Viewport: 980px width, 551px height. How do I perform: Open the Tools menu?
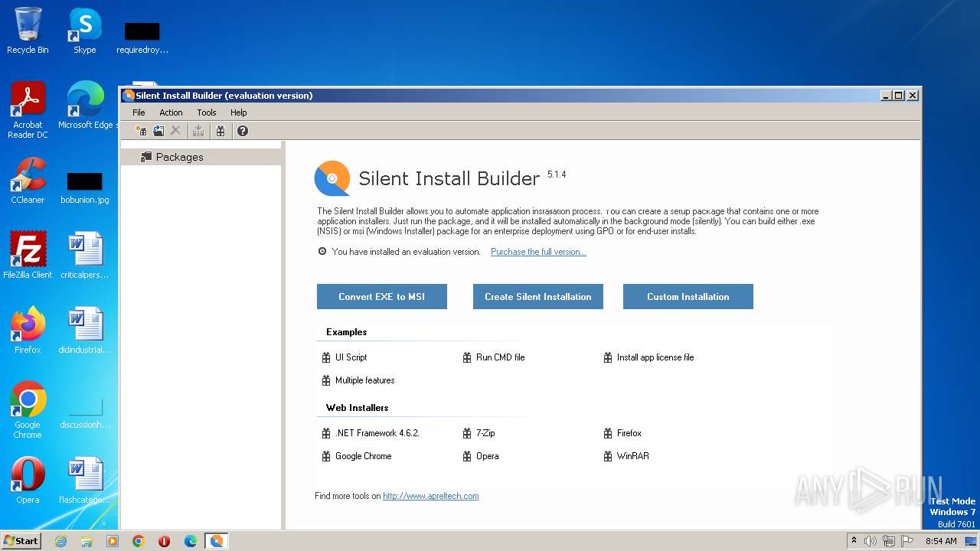point(207,112)
